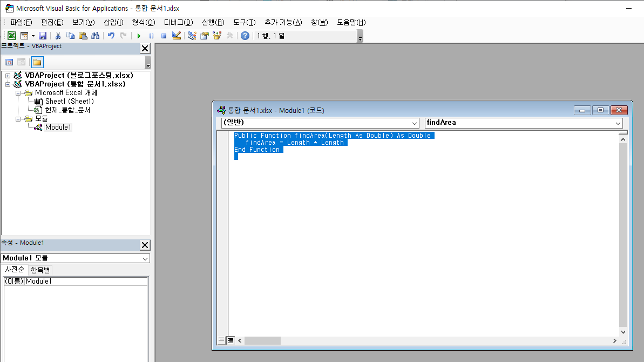Open the 추가 기능(A) menu
This screenshot has width=644, height=362.
point(283,23)
